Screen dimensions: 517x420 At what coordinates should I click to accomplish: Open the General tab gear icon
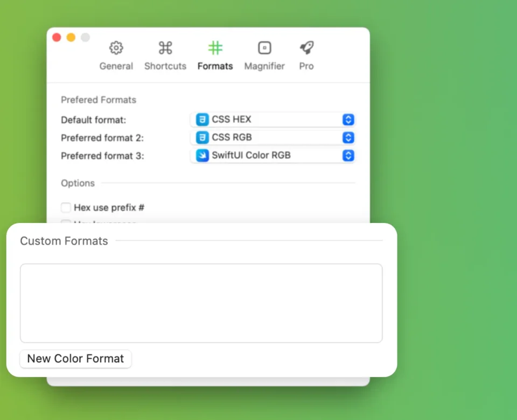(x=116, y=48)
